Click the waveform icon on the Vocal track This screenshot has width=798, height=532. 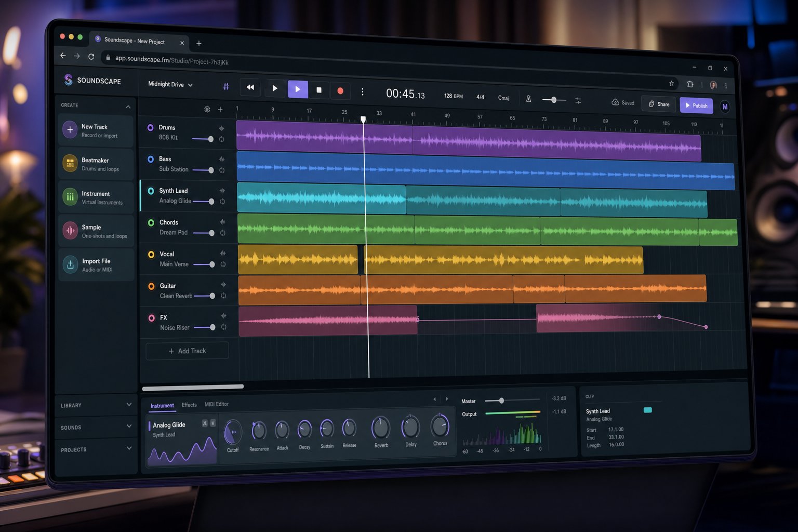[223, 254]
